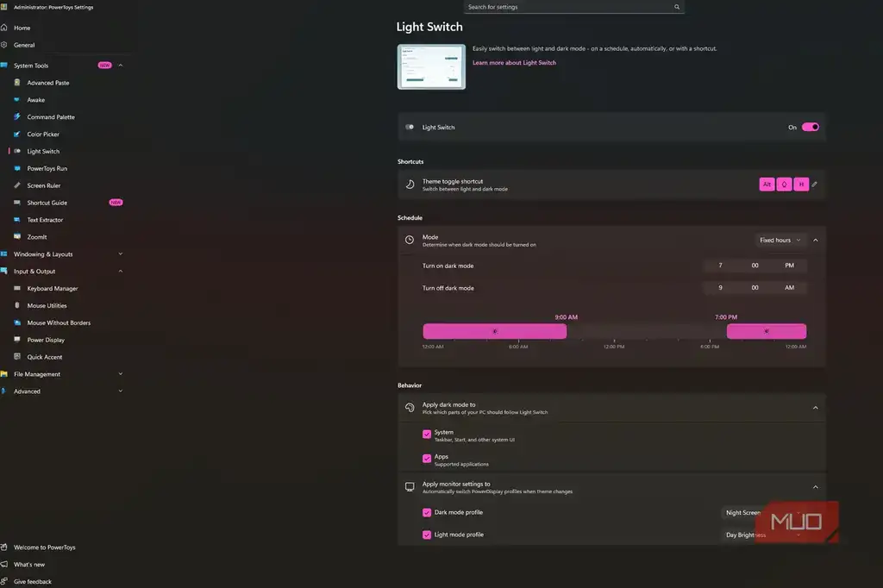Viewport: 883px width, 588px height.
Task: Uncheck the Apps checkbox
Action: tap(427, 459)
